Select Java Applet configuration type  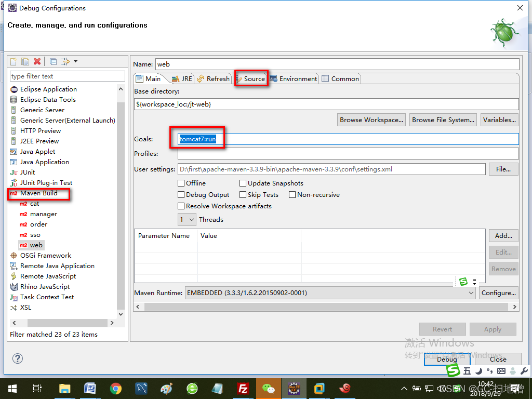point(37,152)
